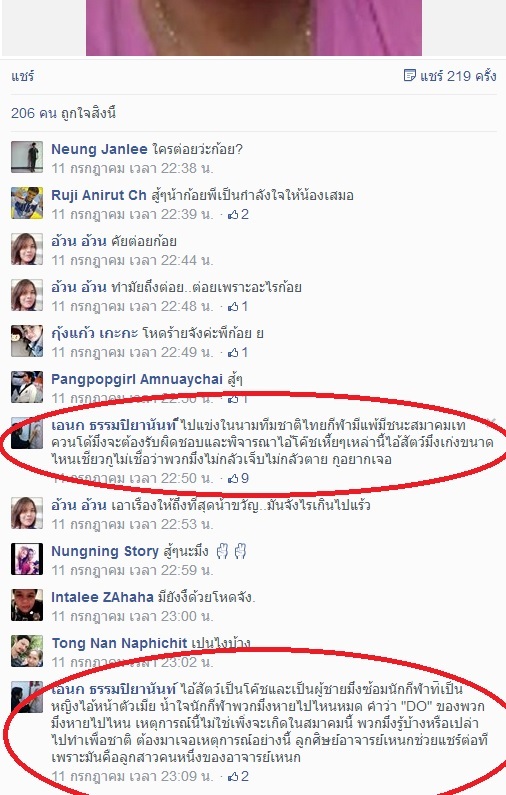Open Ruji Anirut Ch avatar thumbnail
Screen dimensions: 506x795
point(27,203)
